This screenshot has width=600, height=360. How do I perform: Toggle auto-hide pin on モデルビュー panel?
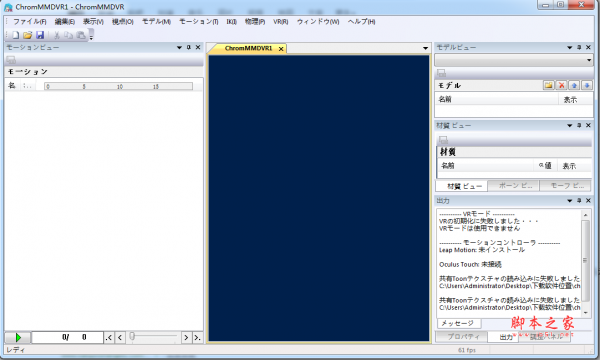click(579, 47)
